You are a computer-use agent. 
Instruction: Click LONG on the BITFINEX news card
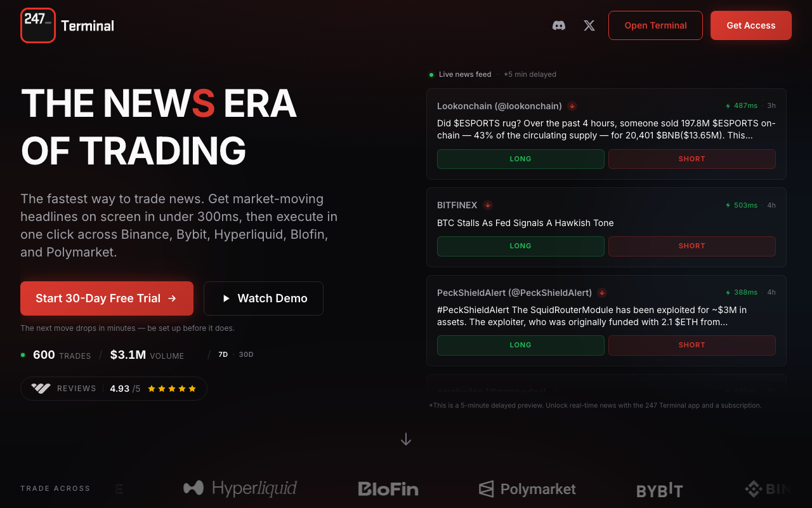[520, 246]
